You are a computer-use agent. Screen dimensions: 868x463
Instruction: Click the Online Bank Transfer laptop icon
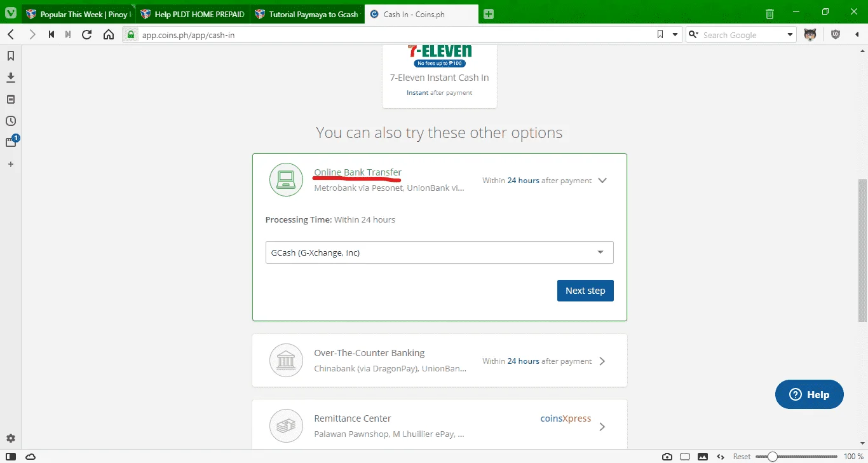pyautogui.click(x=286, y=179)
